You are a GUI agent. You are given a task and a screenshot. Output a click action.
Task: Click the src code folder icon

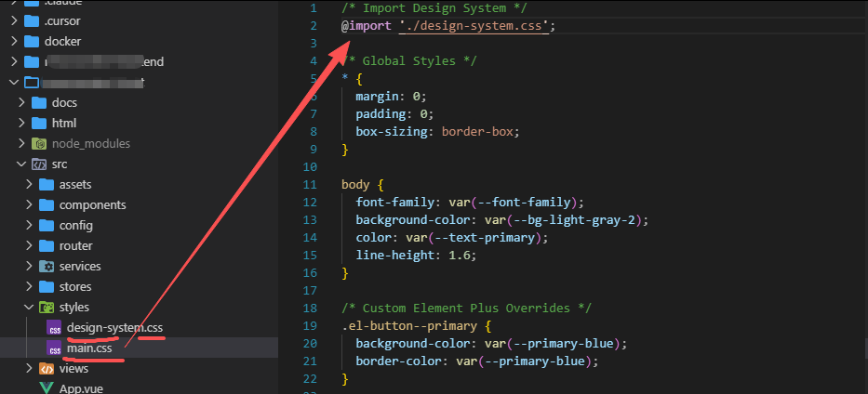click(x=39, y=164)
